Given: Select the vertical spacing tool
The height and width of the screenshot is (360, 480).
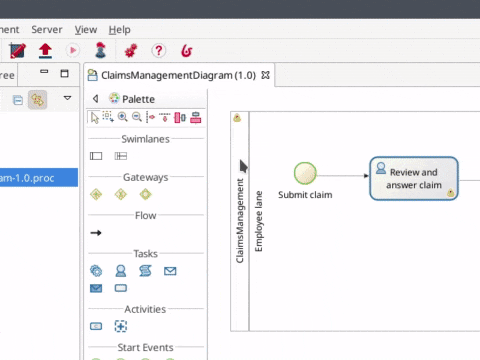Looking at the screenshot, I should [x=165, y=117].
